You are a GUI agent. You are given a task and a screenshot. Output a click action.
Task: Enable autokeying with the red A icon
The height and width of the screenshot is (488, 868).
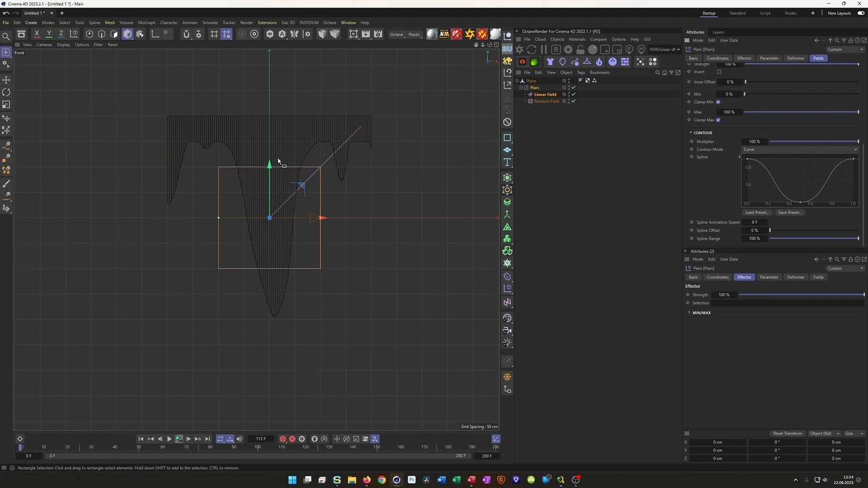tap(292, 439)
